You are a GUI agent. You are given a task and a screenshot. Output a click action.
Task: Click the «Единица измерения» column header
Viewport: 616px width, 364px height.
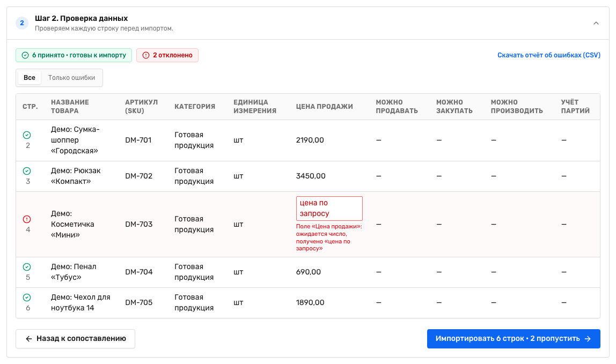click(x=255, y=106)
